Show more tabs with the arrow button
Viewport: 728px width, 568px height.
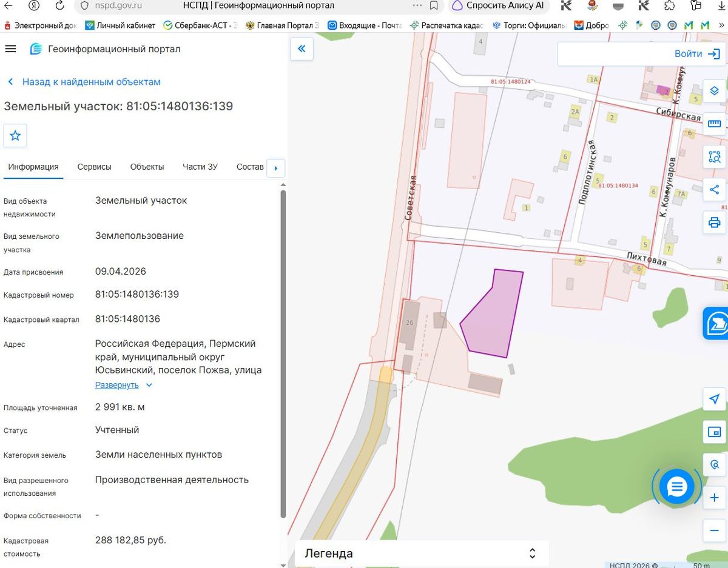[275, 168]
